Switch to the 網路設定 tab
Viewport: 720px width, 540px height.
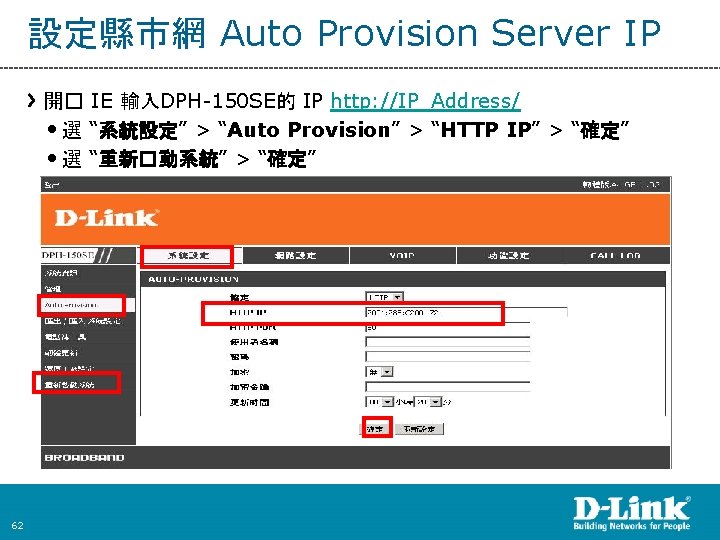pos(295,256)
